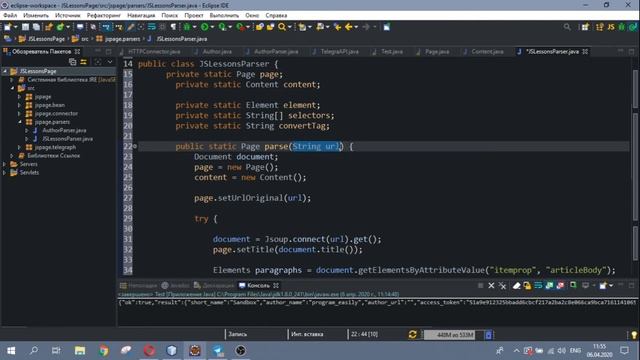Toggle Scroll Lock in the console toolbar
640x360 pixels.
(527, 286)
